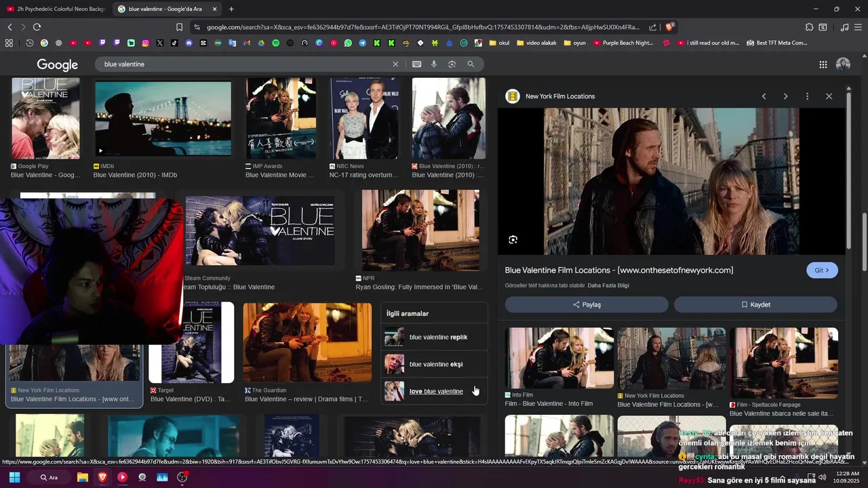The height and width of the screenshot is (488, 868).
Task: Bookmark this page via the address bar icon
Action: point(179,27)
